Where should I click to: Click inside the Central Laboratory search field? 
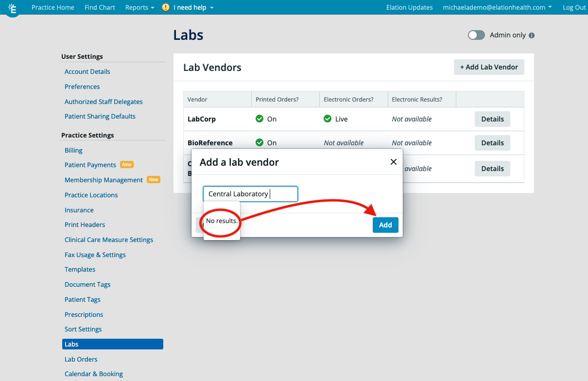pyautogui.click(x=250, y=193)
